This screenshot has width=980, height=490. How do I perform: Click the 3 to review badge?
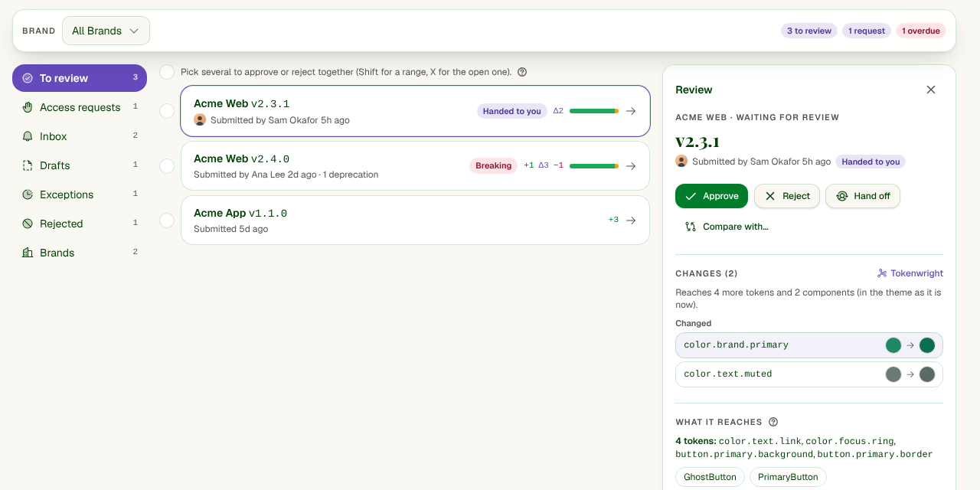coord(809,31)
